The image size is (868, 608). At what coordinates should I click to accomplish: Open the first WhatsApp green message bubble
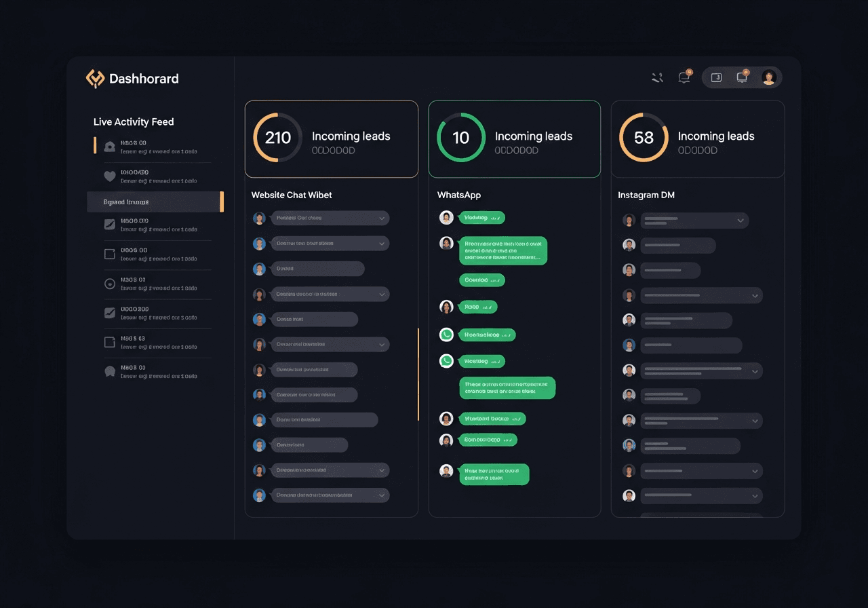[x=482, y=218]
